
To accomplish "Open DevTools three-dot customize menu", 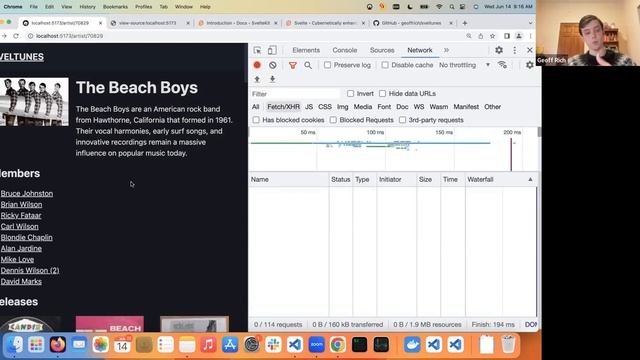I will tap(514, 50).
